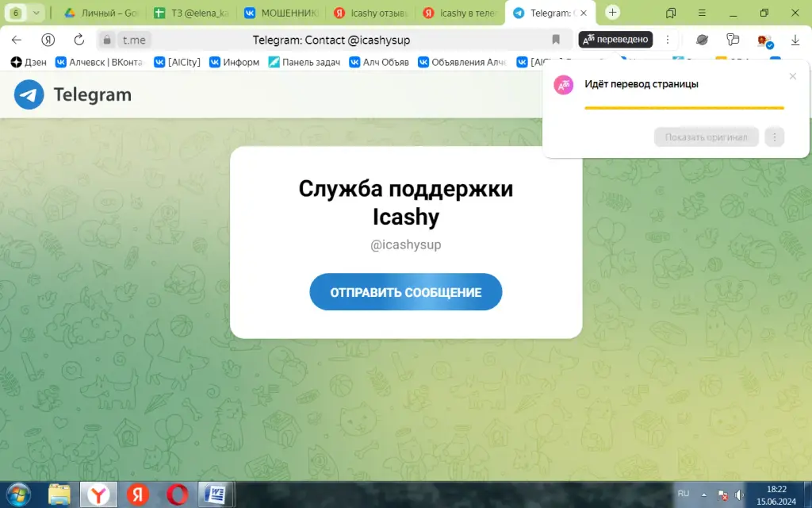
Task: Switch to the 'Icashy отзыв' tab
Action: pyautogui.click(x=371, y=13)
